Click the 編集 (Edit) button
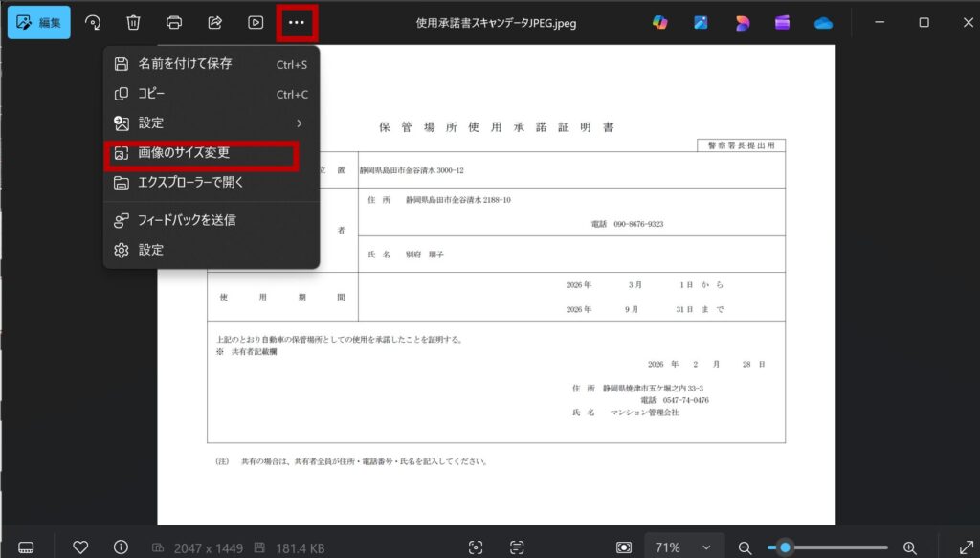This screenshot has height=558, width=980. 38,22
